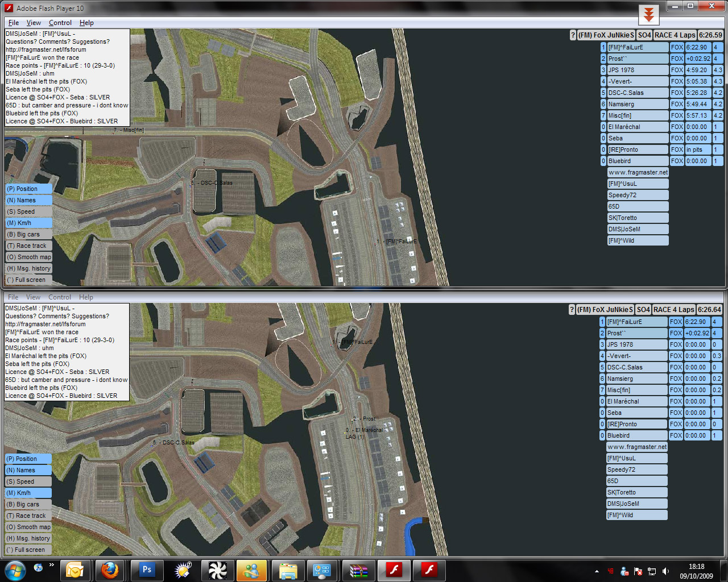Open Help menu in top Flash window
Viewport: 728px width, 582px height.
coord(86,23)
